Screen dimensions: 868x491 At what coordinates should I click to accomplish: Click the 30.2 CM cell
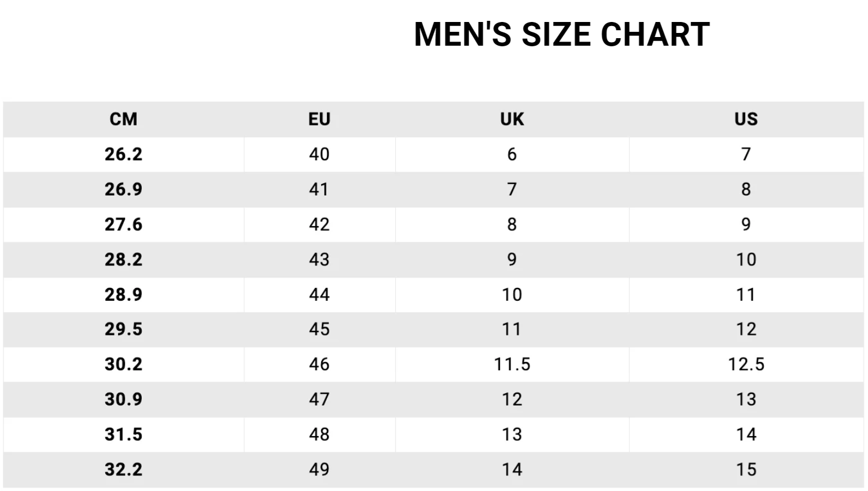124,364
